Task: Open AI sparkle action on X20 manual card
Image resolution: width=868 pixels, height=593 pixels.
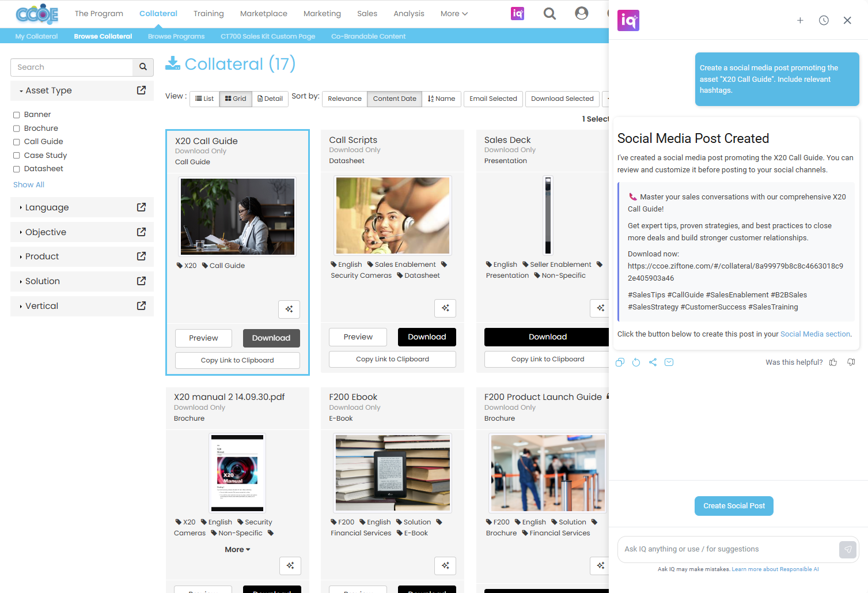Action: pyautogui.click(x=290, y=566)
